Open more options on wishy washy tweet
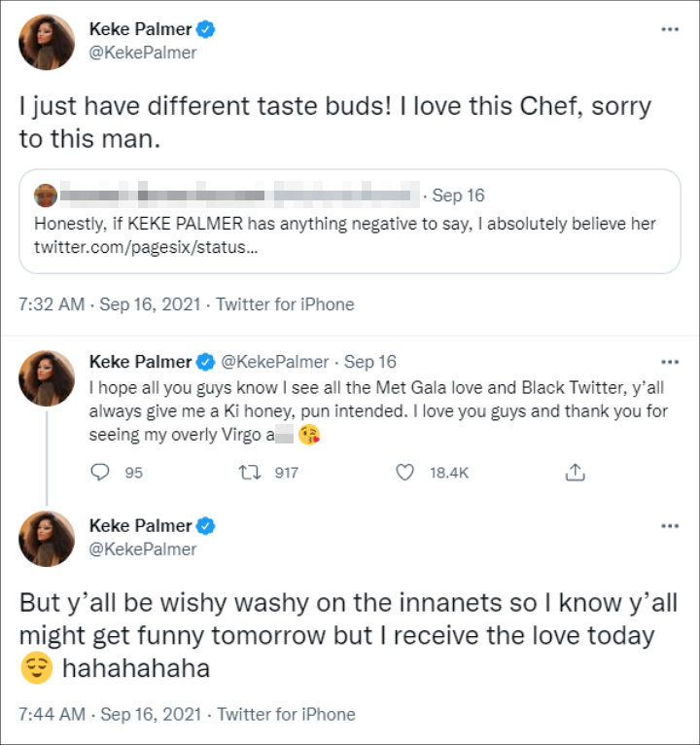Viewport: 700px width, 745px height. (x=670, y=526)
